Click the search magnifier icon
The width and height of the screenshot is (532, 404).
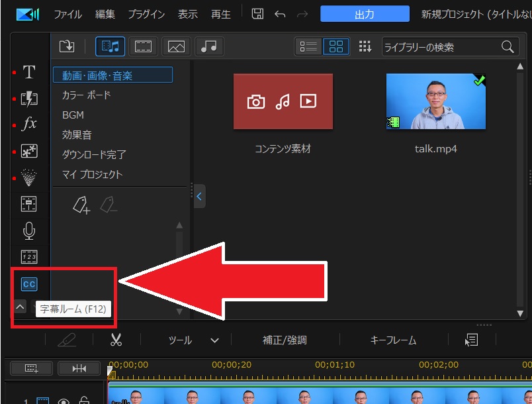(x=508, y=46)
